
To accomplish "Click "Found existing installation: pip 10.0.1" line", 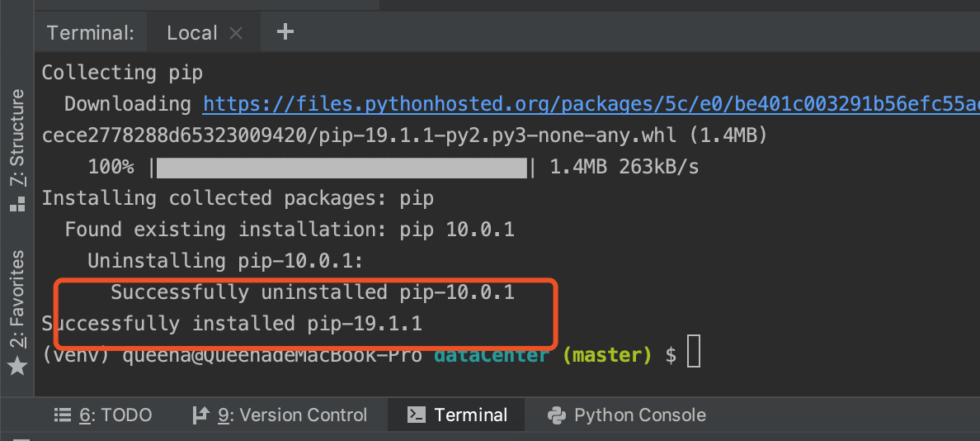I will coord(290,230).
